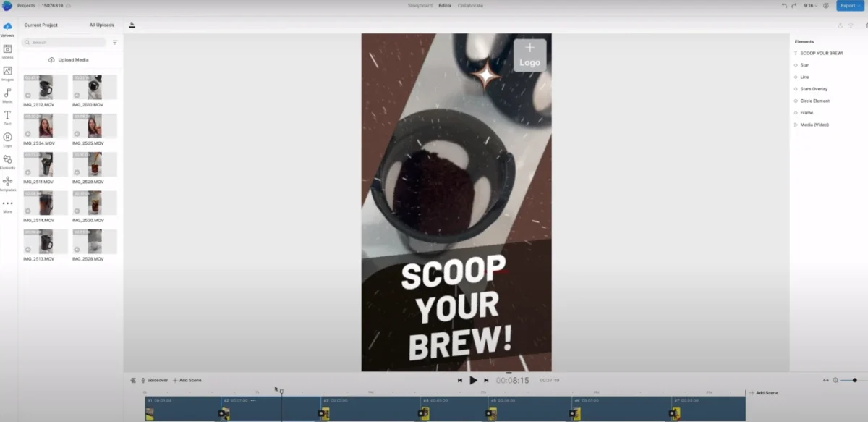Open the Videos sidebar panel
Image resolution: width=868 pixels, height=422 pixels.
pos(7,51)
